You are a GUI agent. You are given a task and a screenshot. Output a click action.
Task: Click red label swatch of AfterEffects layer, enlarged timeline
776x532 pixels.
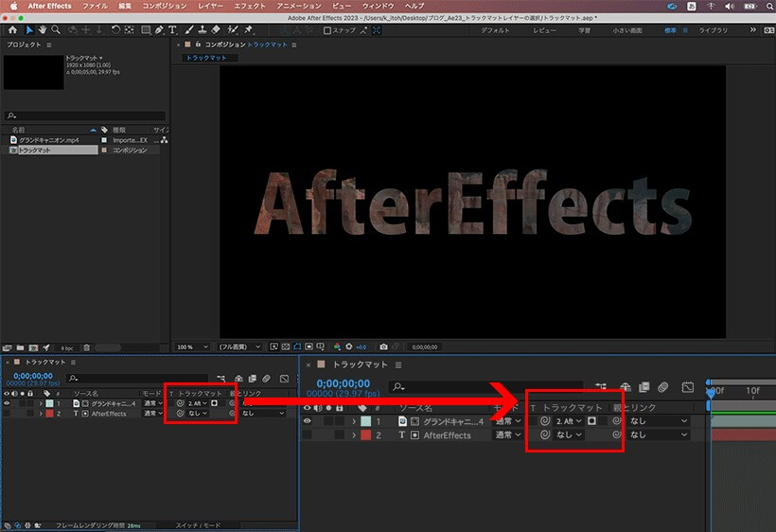[365, 435]
